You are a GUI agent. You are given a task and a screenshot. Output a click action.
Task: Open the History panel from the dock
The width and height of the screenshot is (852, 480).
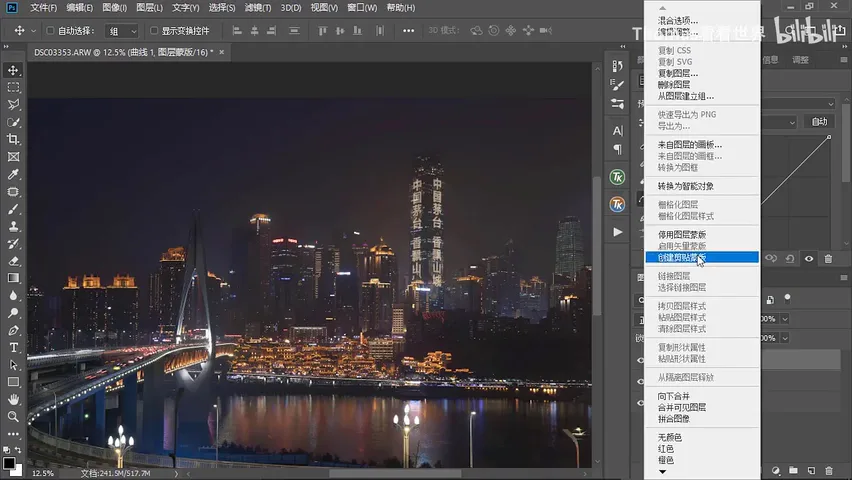617,66
